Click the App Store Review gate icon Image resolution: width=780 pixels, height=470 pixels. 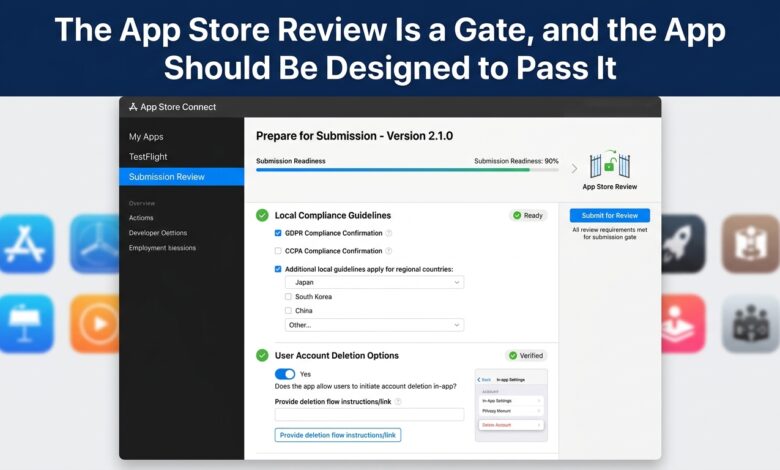coord(610,164)
